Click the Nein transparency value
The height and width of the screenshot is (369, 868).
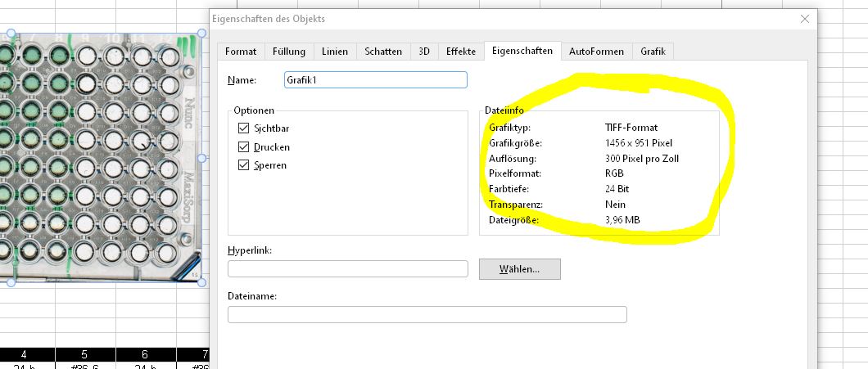(x=615, y=205)
